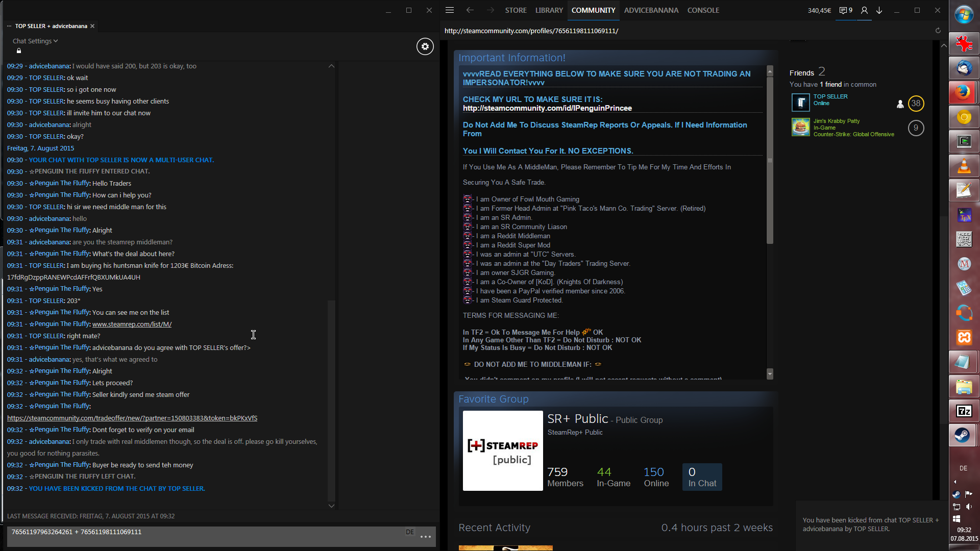Image resolution: width=980 pixels, height=551 pixels.
Task: Open the emoticon ellipsis button in chat input
Action: (x=425, y=537)
